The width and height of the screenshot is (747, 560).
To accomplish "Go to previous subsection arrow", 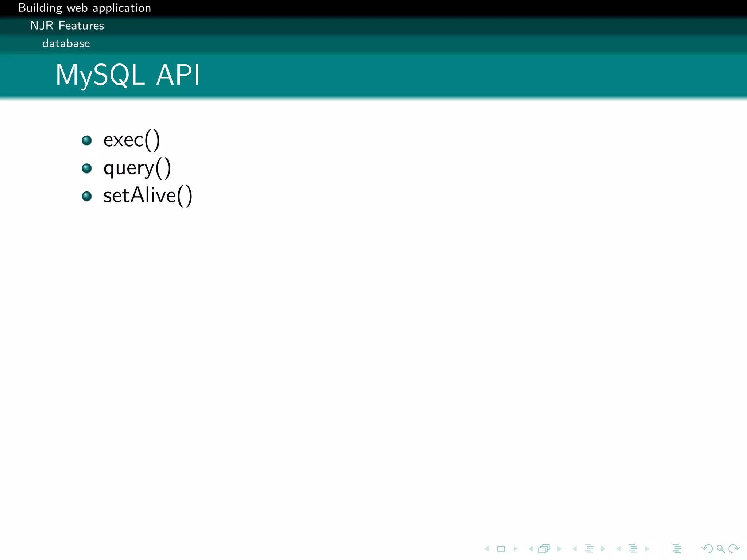I will tap(575, 549).
